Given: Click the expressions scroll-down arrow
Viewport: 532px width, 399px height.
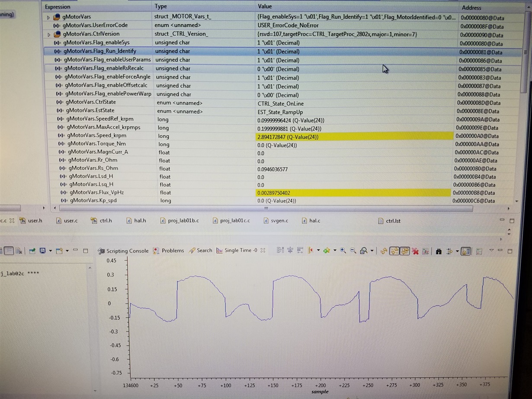Looking at the screenshot, I should coord(517,201).
